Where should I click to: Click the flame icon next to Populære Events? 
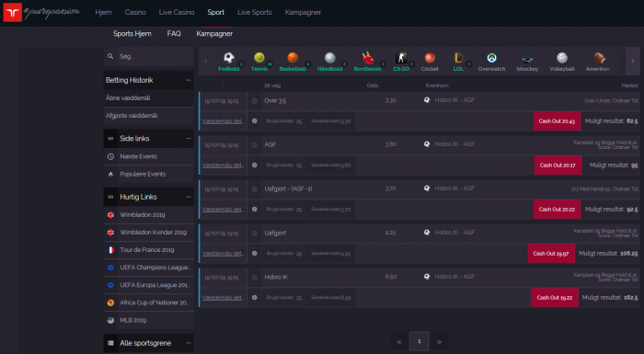pyautogui.click(x=110, y=174)
